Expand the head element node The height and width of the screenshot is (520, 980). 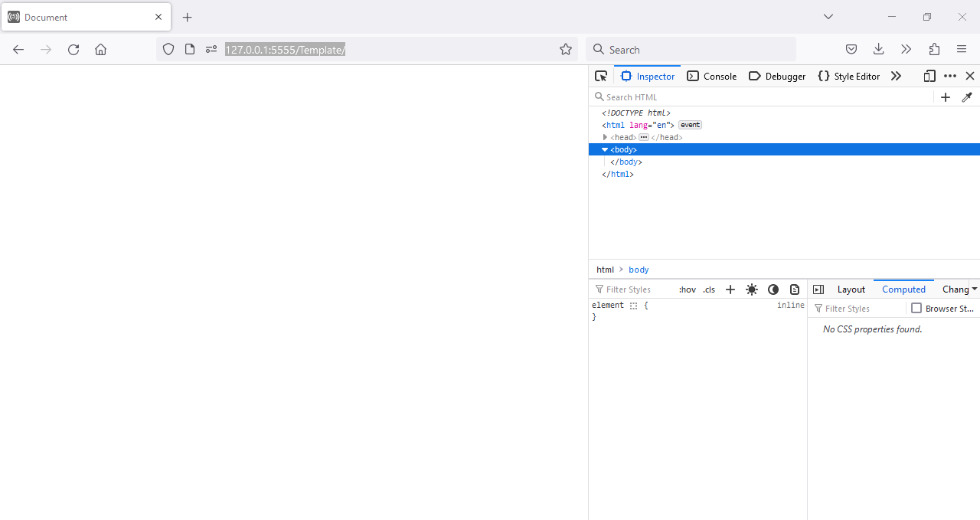click(605, 137)
